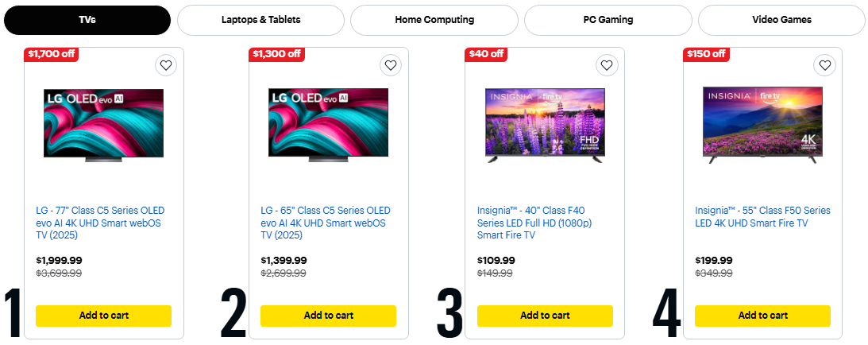Click the Insignia FHD Fire TV image

tap(545, 125)
